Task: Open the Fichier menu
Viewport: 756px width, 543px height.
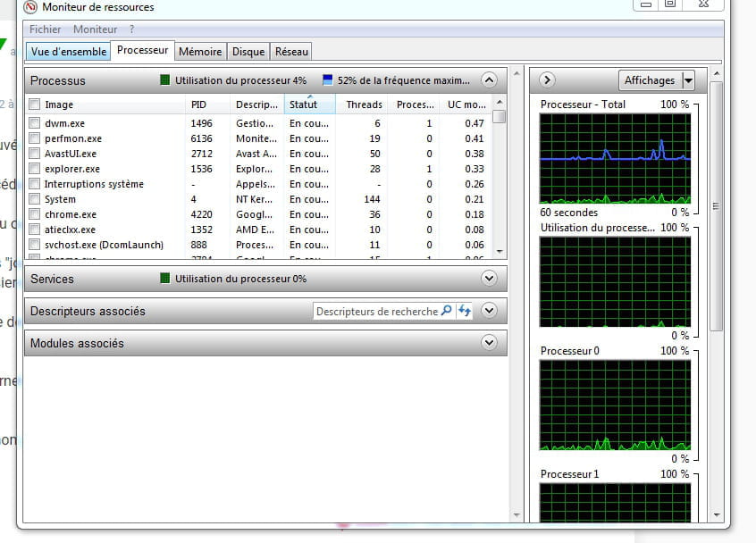Action: (45, 29)
